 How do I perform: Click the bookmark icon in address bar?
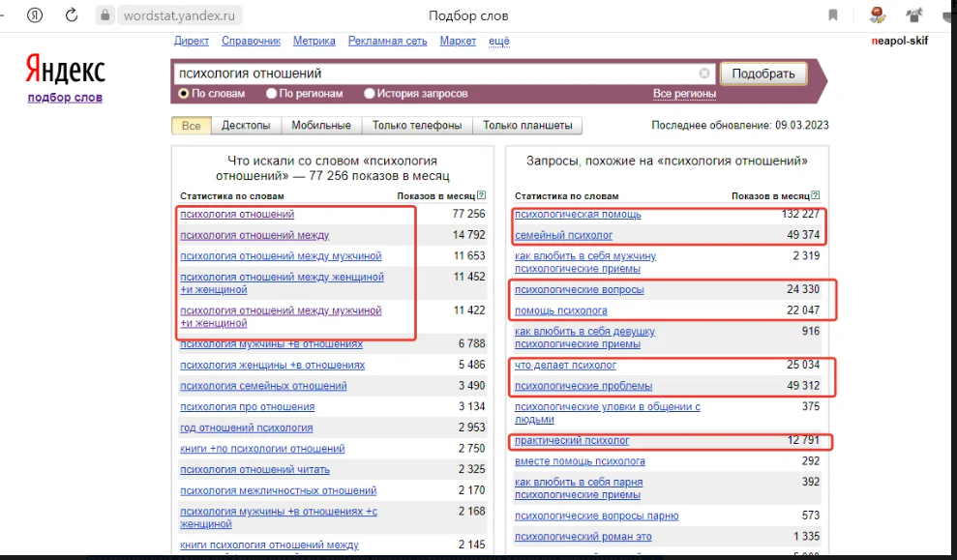pyautogui.click(x=833, y=15)
